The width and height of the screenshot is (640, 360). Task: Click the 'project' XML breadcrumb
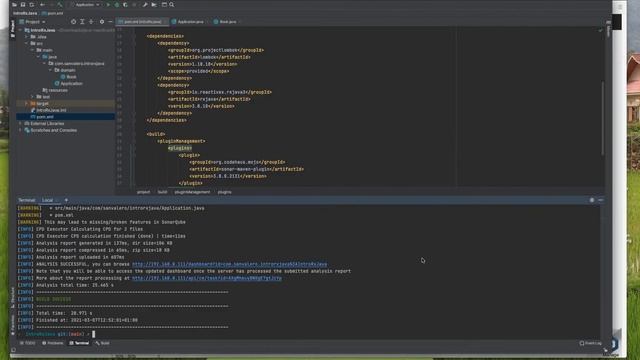[143, 192]
